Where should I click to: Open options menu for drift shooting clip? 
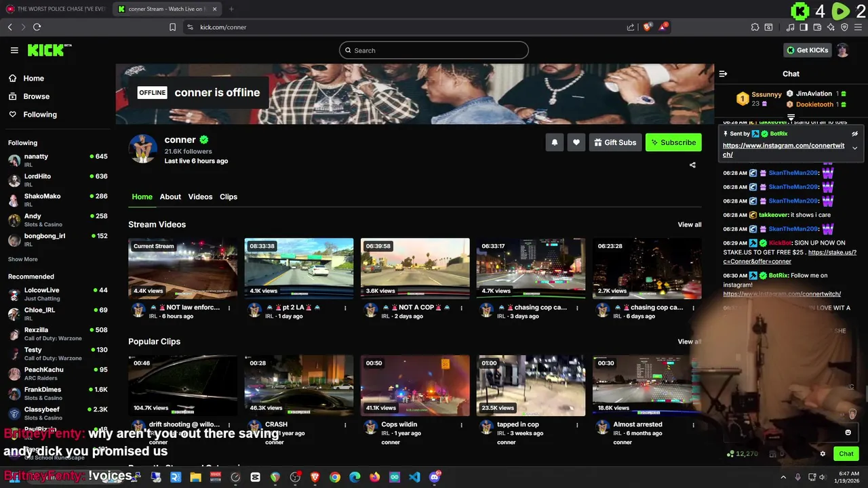point(229,425)
